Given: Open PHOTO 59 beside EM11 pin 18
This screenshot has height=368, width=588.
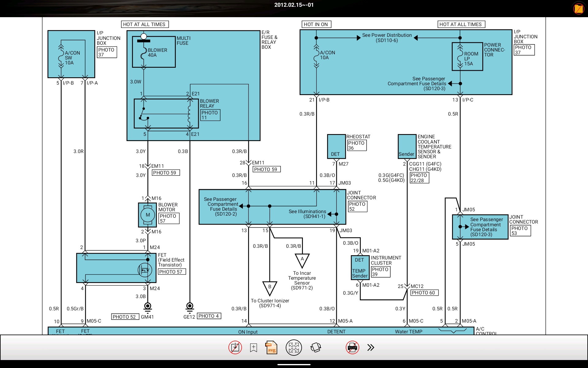Looking at the screenshot, I should tap(165, 173).
